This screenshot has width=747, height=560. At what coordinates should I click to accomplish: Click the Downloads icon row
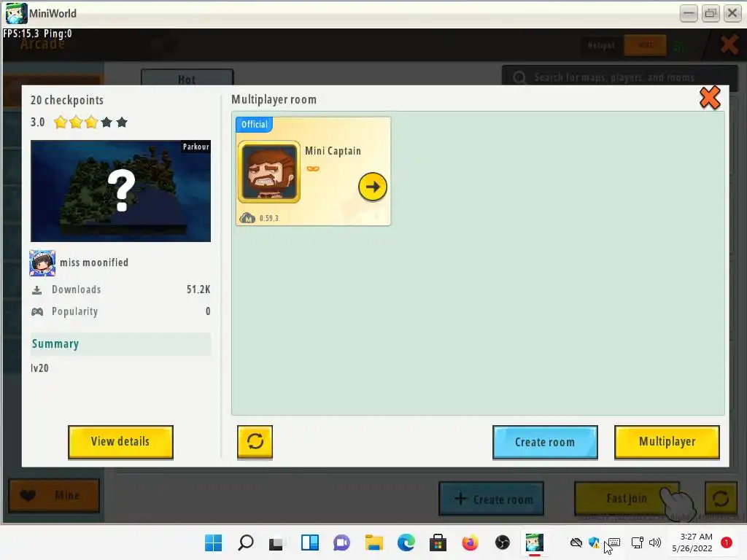[120, 289]
